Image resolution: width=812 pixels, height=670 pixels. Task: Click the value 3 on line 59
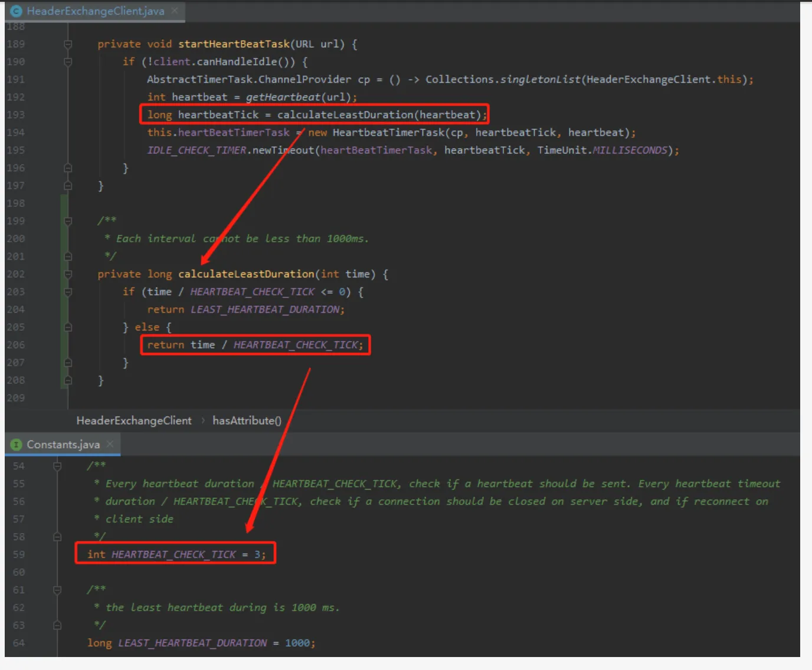tap(257, 554)
